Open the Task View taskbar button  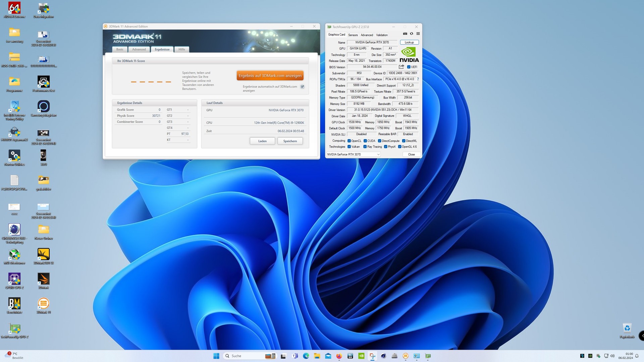pyautogui.click(x=283, y=356)
